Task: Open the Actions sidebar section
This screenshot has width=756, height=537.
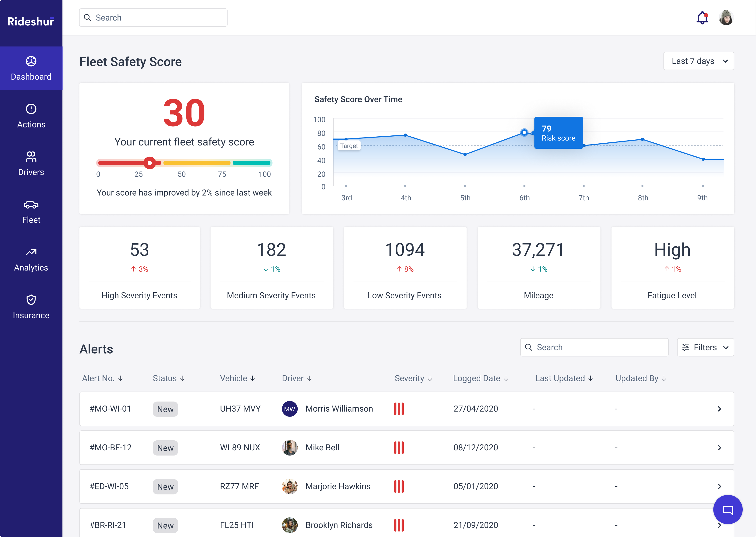Action: pyautogui.click(x=31, y=116)
